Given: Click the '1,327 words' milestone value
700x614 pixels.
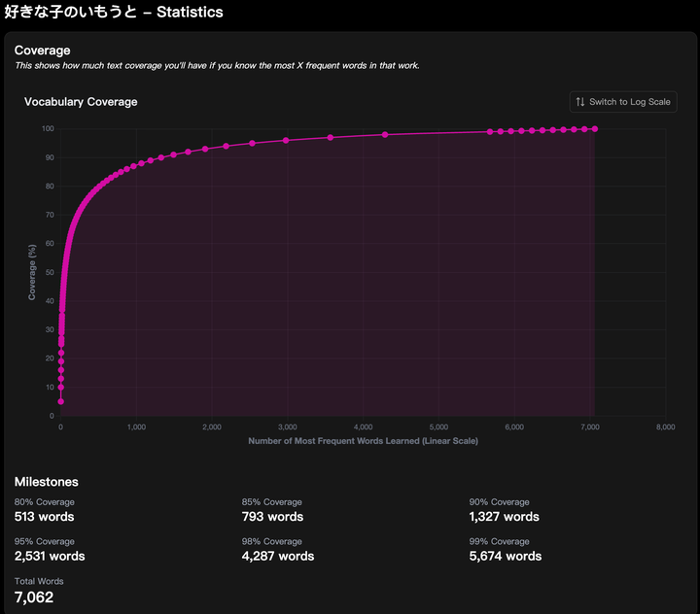Looking at the screenshot, I should click(x=504, y=517).
